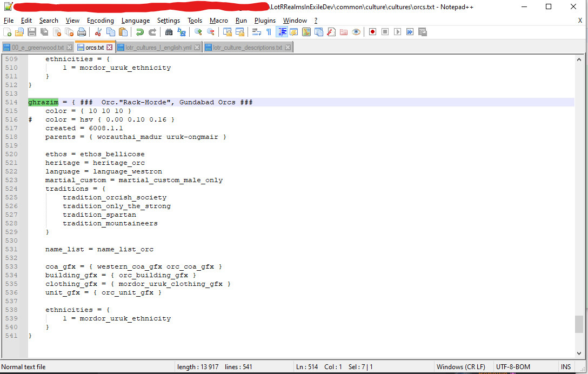The height and width of the screenshot is (374, 588).
Task: Show the Document Map panel
Action: pyautogui.click(x=306, y=32)
